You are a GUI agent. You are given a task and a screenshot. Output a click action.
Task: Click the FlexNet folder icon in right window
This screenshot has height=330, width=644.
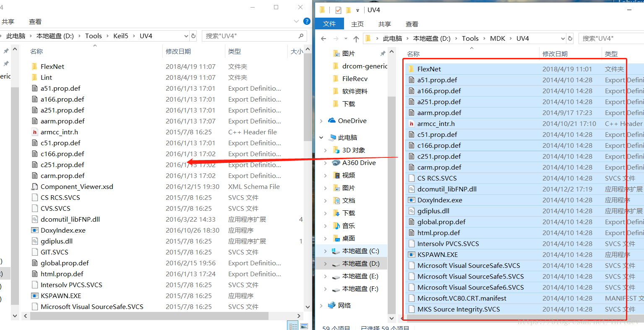[412, 69]
